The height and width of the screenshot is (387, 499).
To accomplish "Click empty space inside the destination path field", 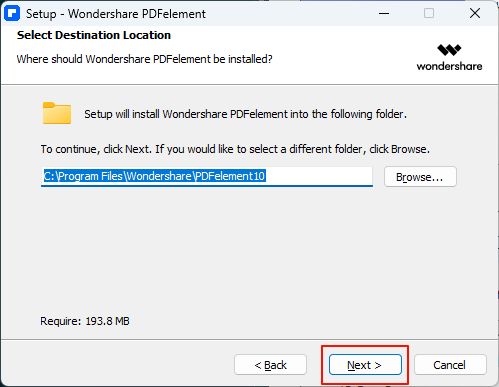I will point(318,176).
